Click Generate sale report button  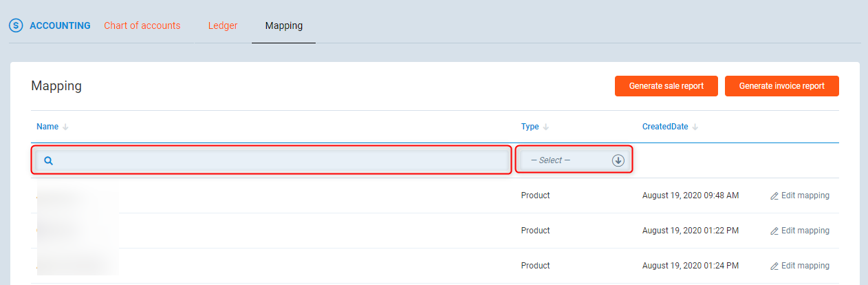[666, 86]
